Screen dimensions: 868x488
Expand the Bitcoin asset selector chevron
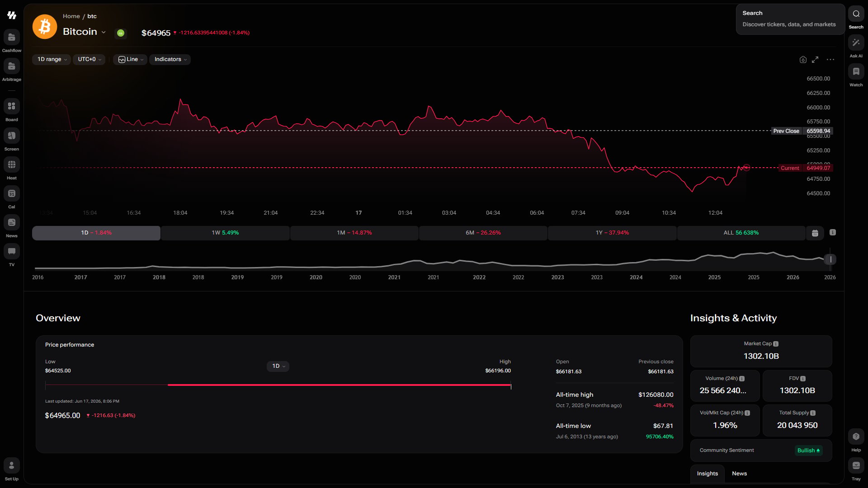click(x=104, y=32)
